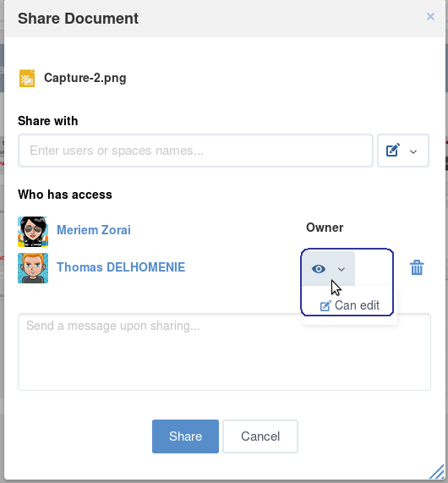Click the Cancel button
Viewport: 448px width, 483px height.
pos(260,436)
